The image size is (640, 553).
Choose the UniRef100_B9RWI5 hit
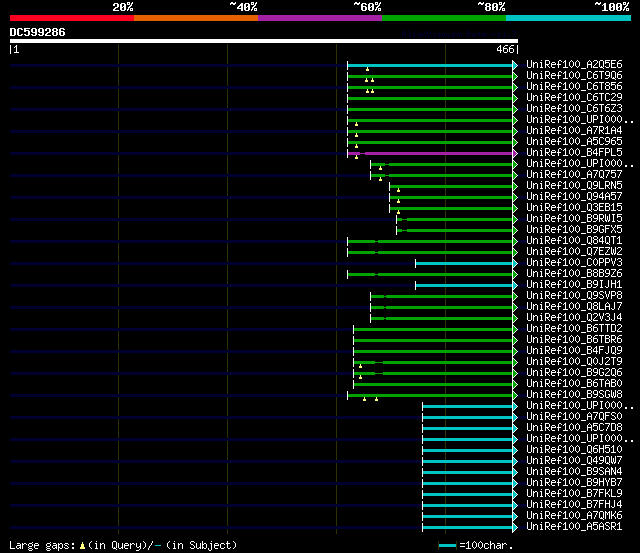click(x=574, y=219)
